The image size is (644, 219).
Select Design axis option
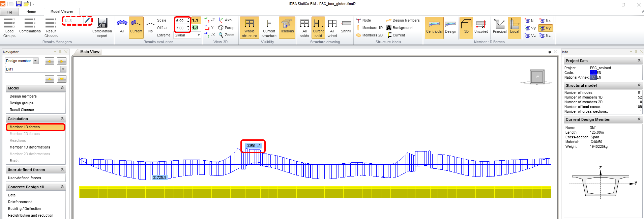(450, 28)
